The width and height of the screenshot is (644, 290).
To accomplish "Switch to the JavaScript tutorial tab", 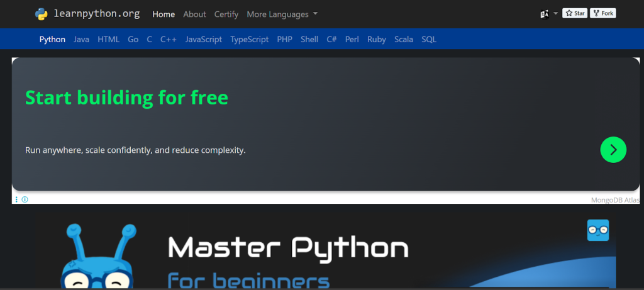I will 203,39.
